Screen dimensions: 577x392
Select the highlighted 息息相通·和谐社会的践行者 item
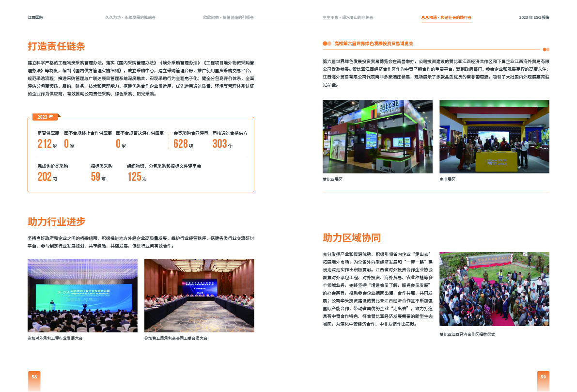(446, 16)
